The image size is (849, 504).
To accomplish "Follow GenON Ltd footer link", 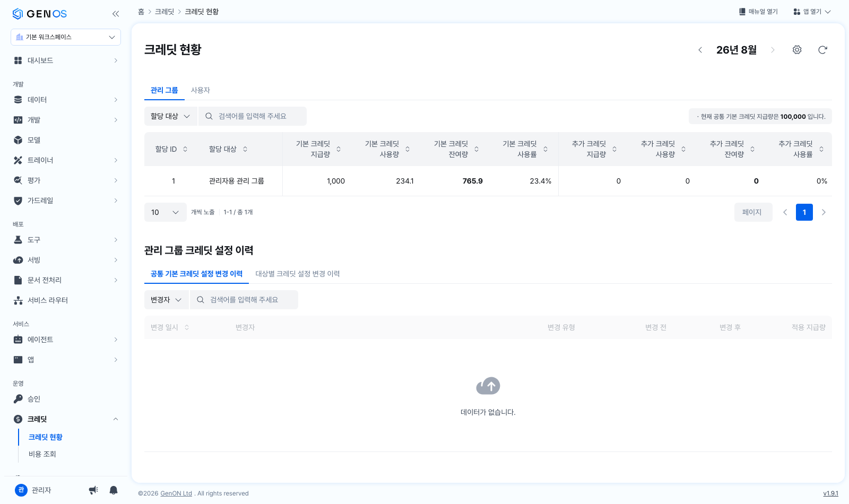I will pos(176,493).
